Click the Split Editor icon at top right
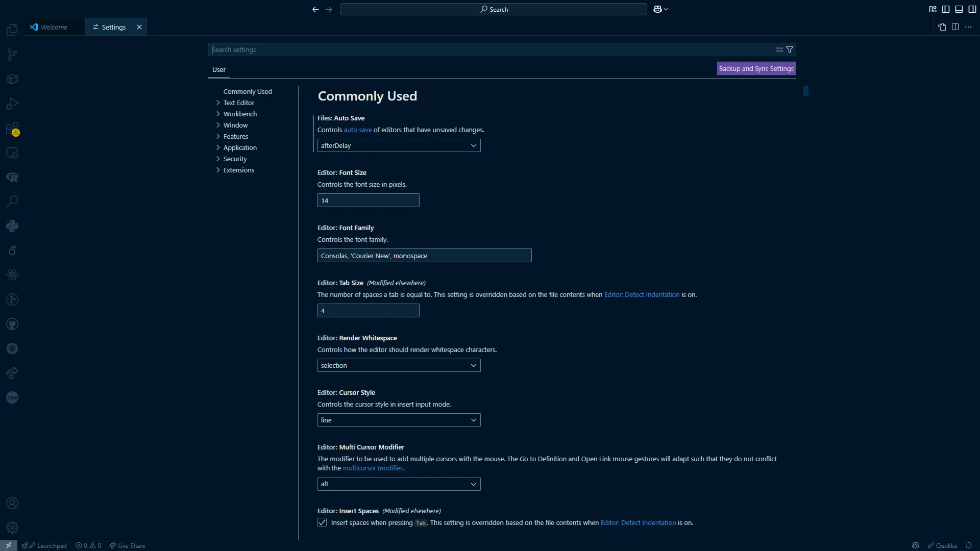 [955, 27]
